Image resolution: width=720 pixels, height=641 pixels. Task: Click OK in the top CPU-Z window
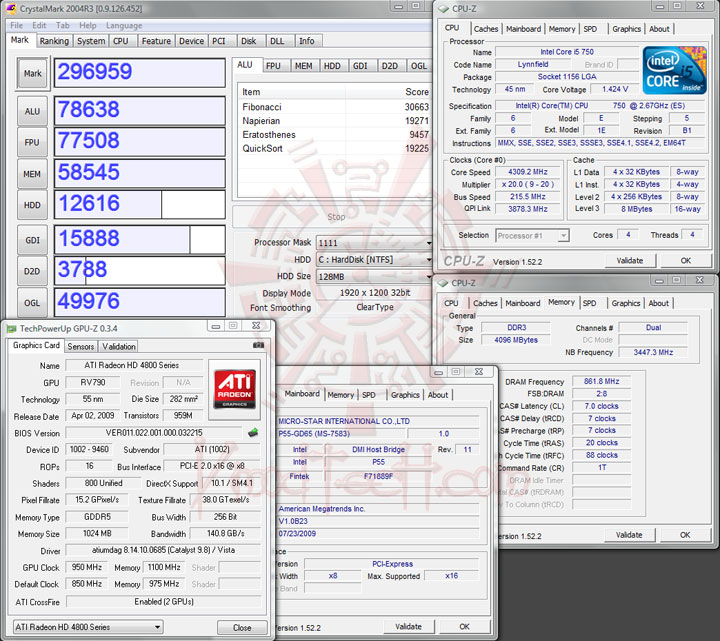[686, 260]
